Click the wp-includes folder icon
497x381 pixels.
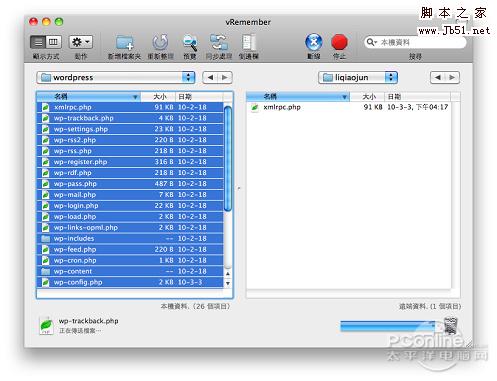45,239
